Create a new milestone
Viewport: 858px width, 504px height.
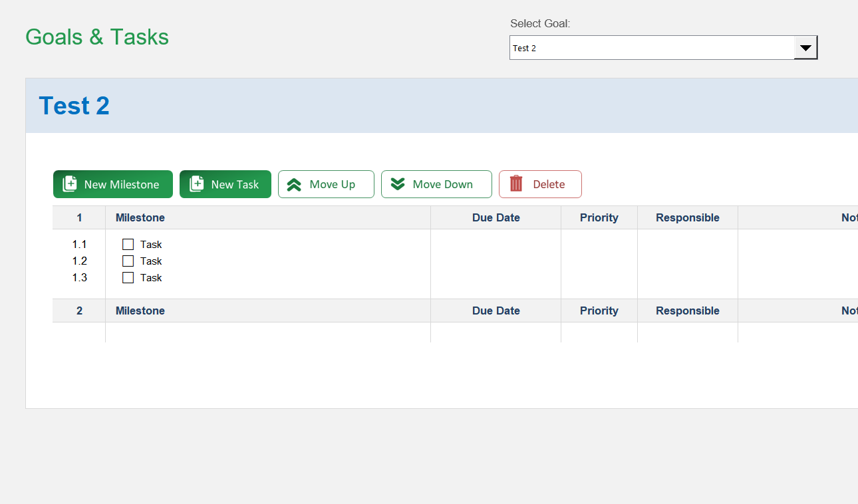click(x=112, y=184)
